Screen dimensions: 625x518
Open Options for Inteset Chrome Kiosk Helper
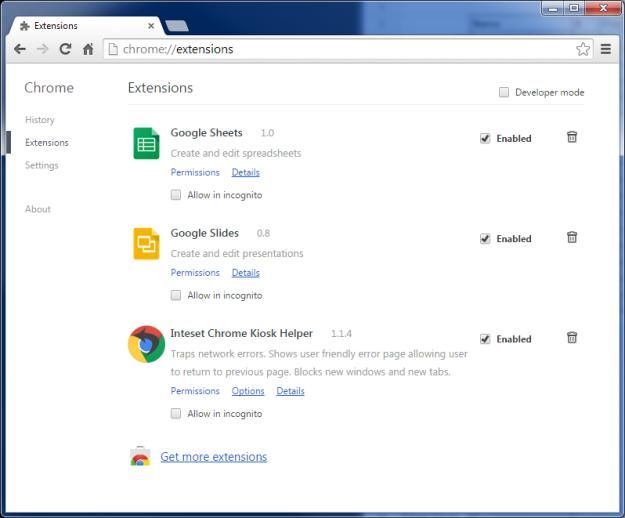tap(248, 391)
